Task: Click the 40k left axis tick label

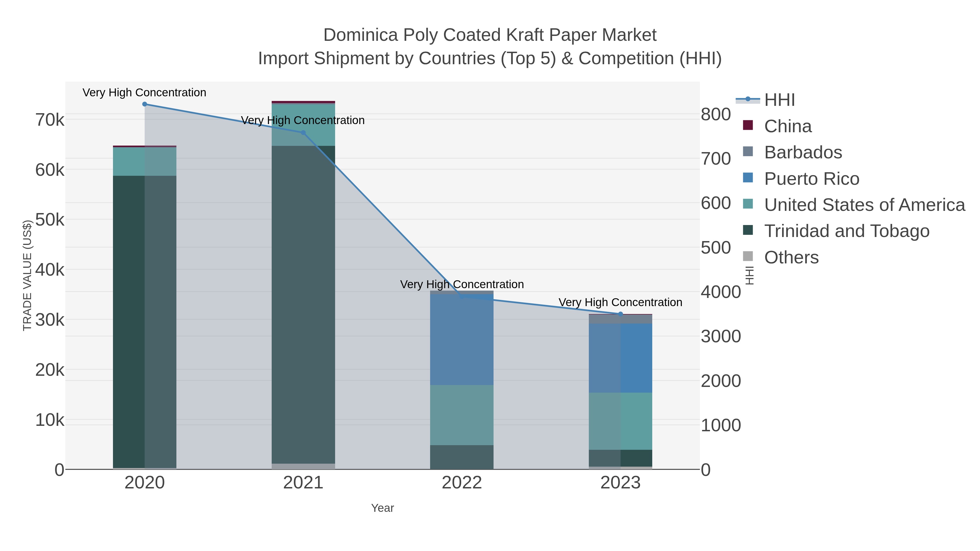Action: click(x=50, y=270)
